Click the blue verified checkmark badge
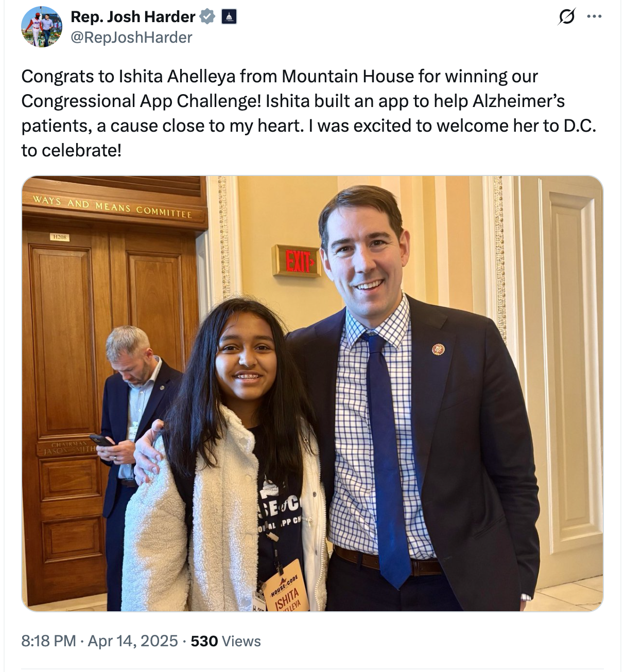Screen dimensions: 625x672 click(207, 17)
